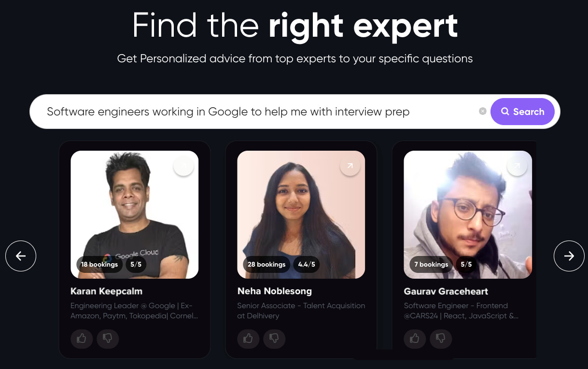
Task: Thumbs up Karan Keepcalm
Action: [82, 339]
